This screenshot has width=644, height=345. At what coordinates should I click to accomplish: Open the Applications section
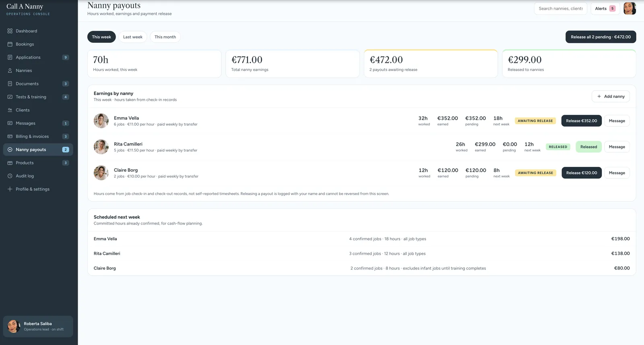[x=38, y=57]
